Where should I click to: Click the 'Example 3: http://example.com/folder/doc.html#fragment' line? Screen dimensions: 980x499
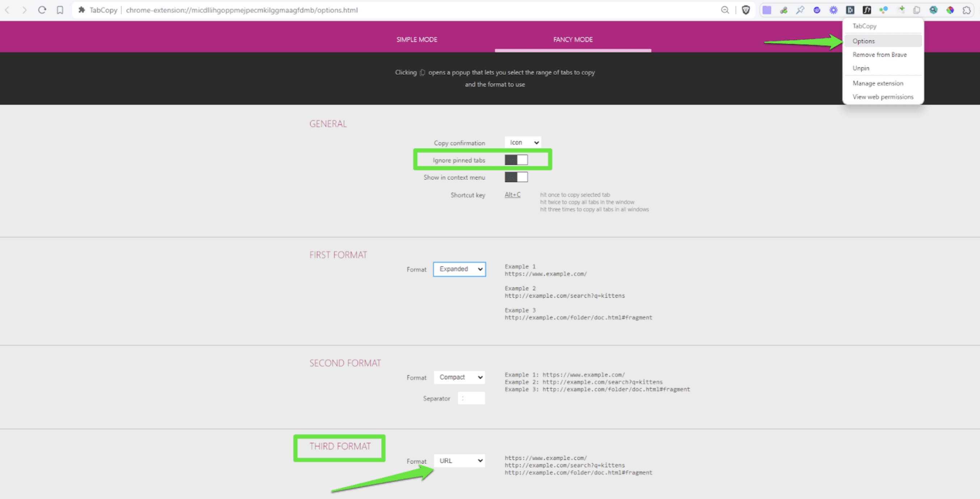click(597, 389)
